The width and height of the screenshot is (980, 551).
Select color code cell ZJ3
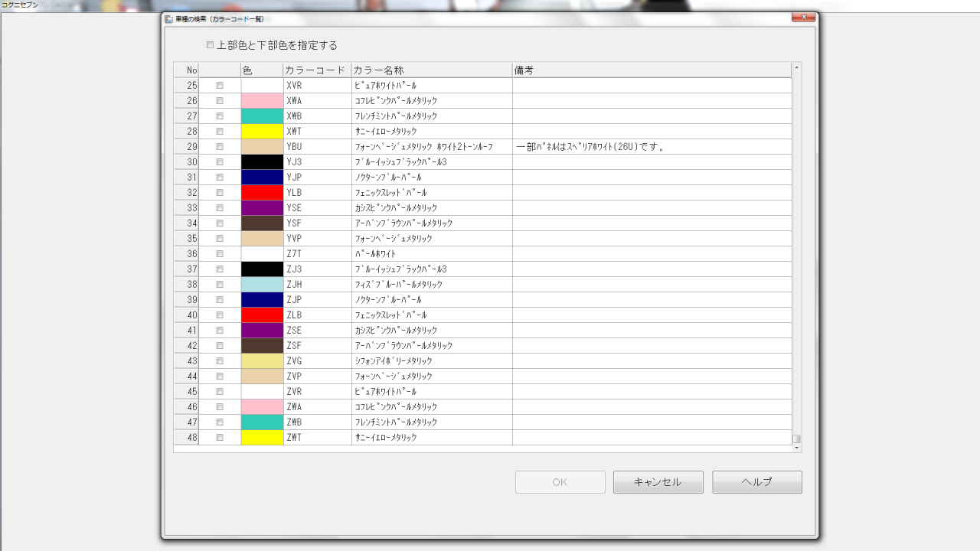(317, 269)
